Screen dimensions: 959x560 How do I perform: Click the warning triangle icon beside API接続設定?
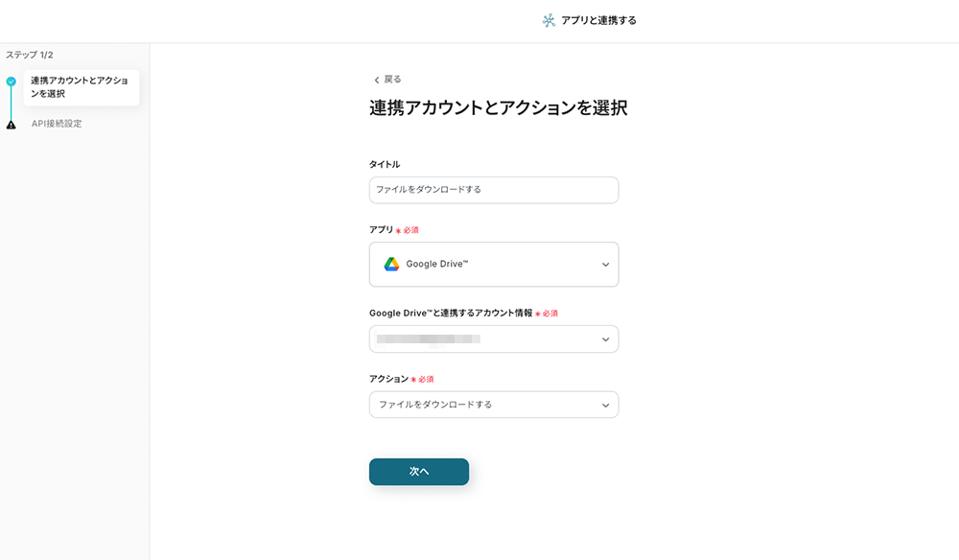tap(11, 125)
